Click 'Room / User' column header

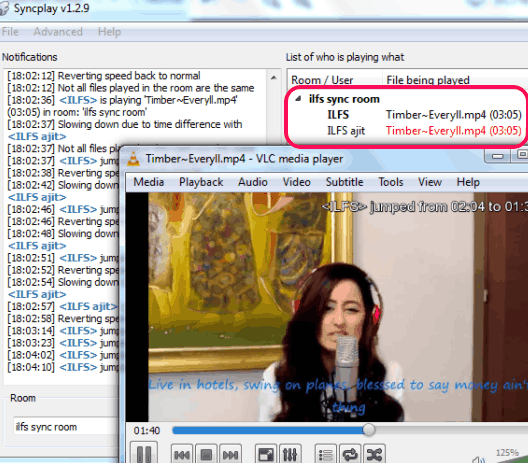(x=335, y=80)
